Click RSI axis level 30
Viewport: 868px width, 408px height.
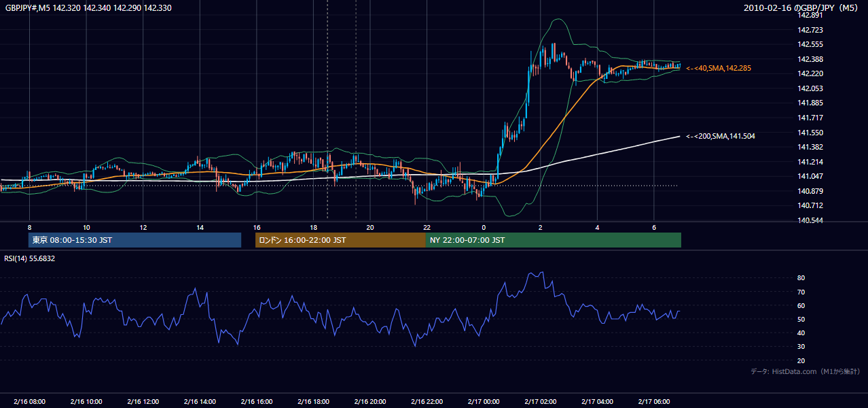click(x=801, y=347)
